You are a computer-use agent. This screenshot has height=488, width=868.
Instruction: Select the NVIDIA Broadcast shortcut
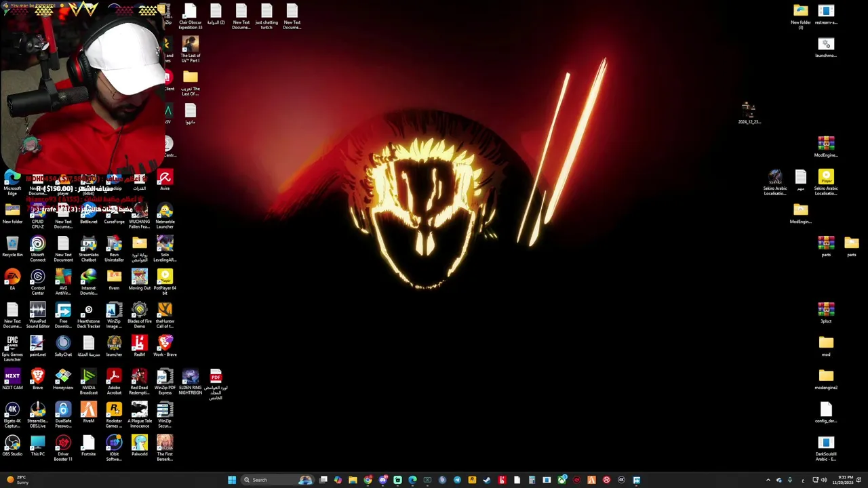(x=88, y=382)
